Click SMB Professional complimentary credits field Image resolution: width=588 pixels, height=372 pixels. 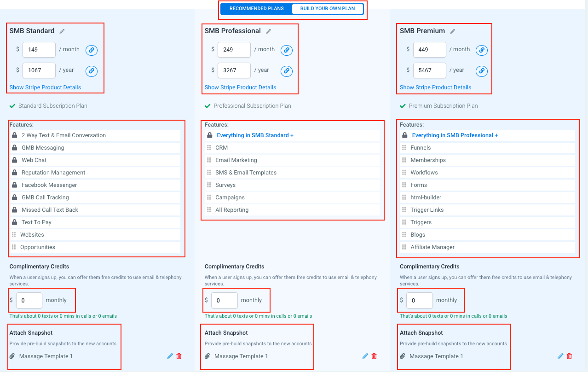pos(224,300)
